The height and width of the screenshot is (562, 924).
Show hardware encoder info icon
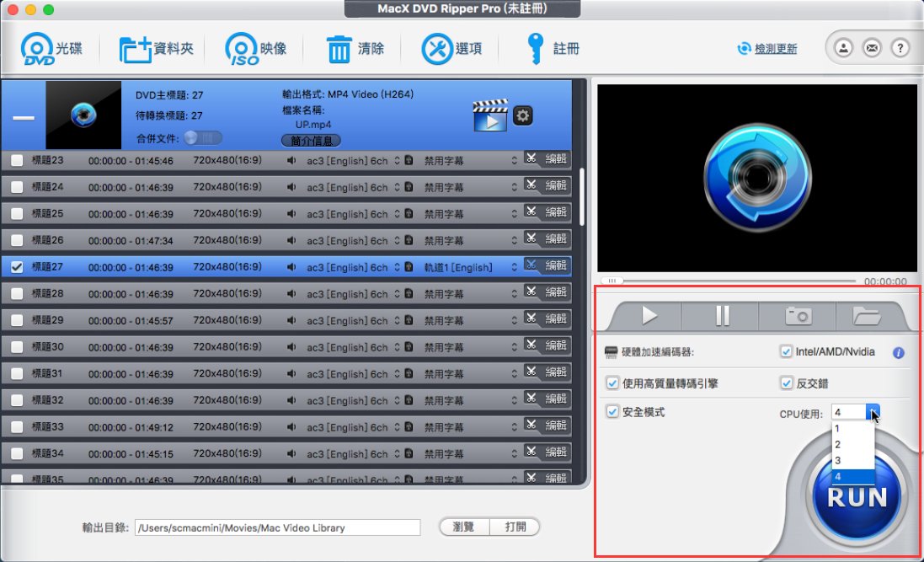[898, 353]
